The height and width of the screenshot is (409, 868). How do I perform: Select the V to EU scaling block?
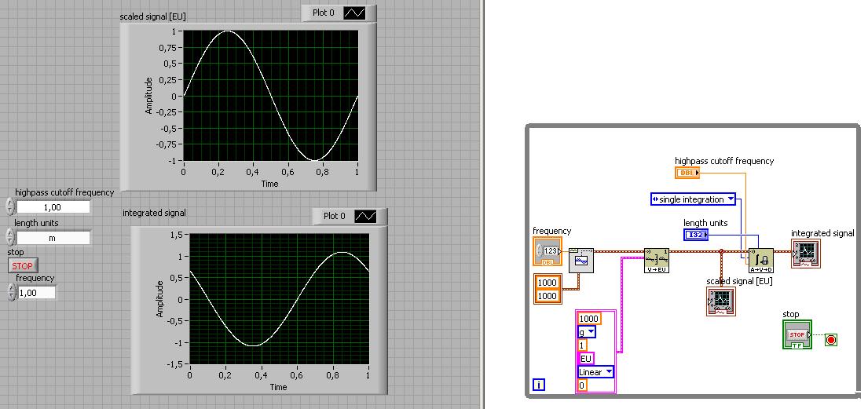point(657,260)
